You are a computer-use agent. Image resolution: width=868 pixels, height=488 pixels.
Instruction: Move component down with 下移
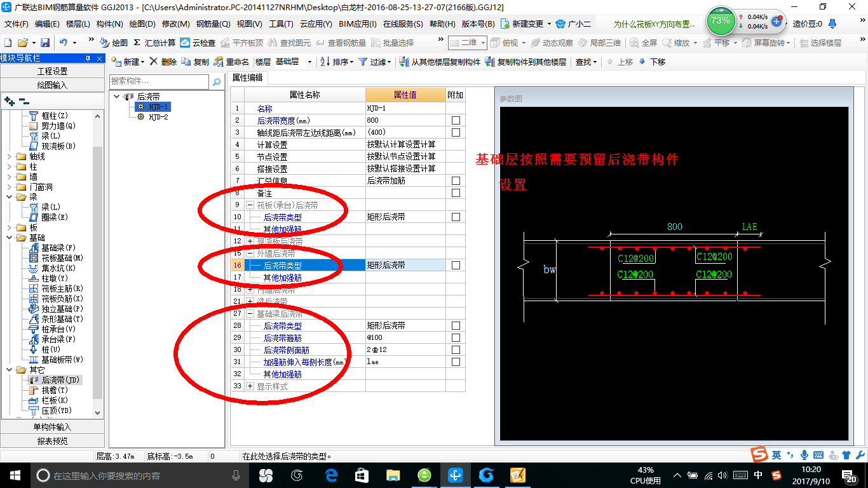pyautogui.click(x=652, y=62)
